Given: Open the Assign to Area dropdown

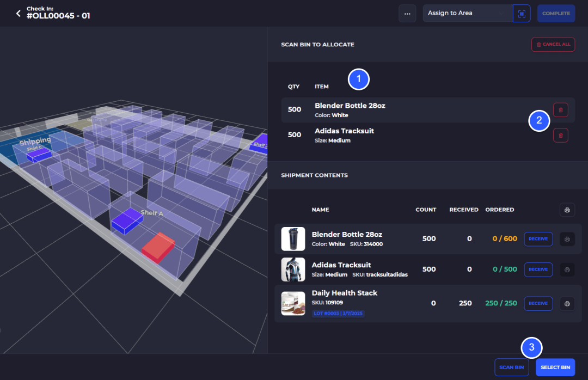Looking at the screenshot, I should (468, 14).
